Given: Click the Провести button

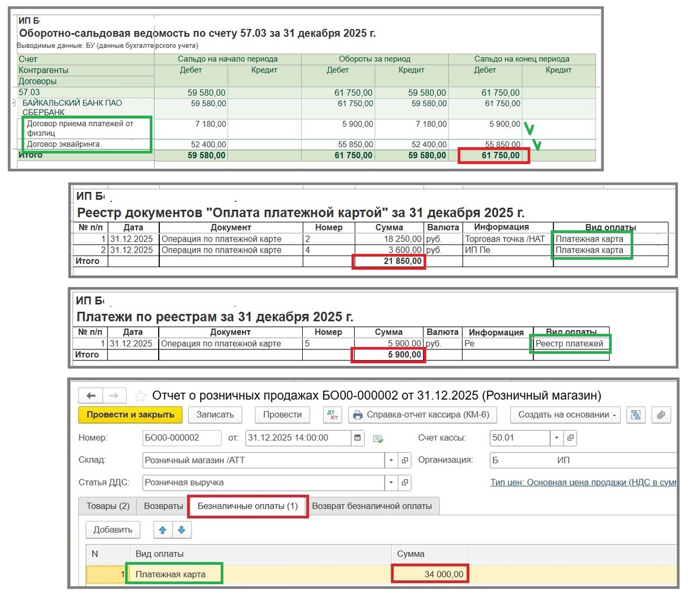Looking at the screenshot, I should pyautogui.click(x=282, y=415).
